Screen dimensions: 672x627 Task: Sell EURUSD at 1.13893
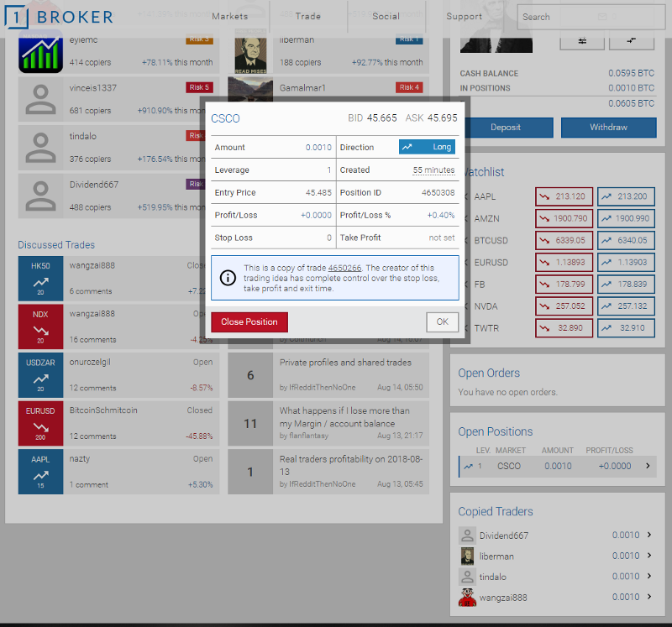pos(564,262)
